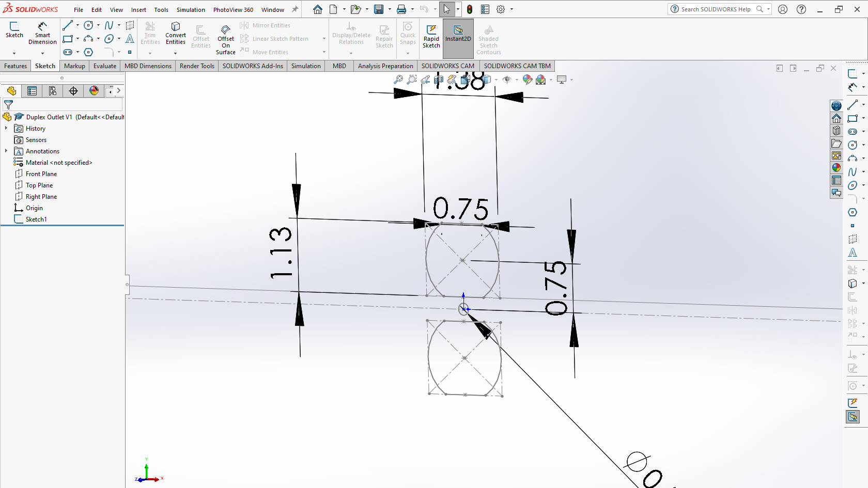Screen dimensions: 868x488
Task: Open Custom Properties in the task pane
Action: [836, 180]
